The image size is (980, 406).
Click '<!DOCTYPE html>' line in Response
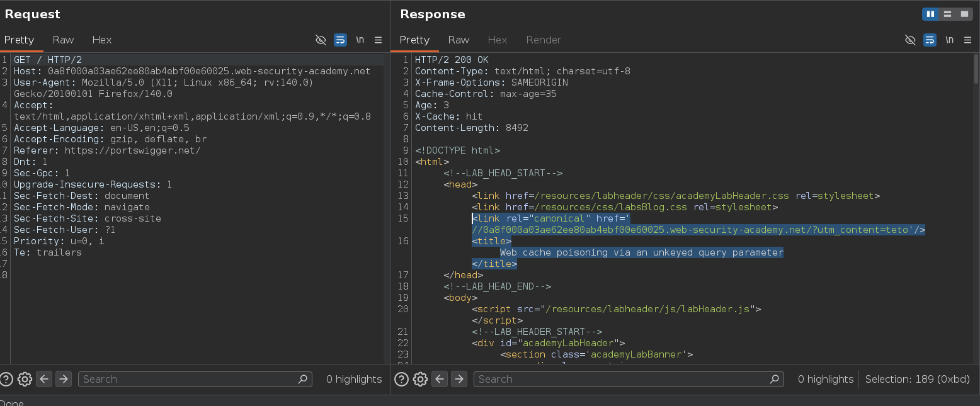[457, 150]
